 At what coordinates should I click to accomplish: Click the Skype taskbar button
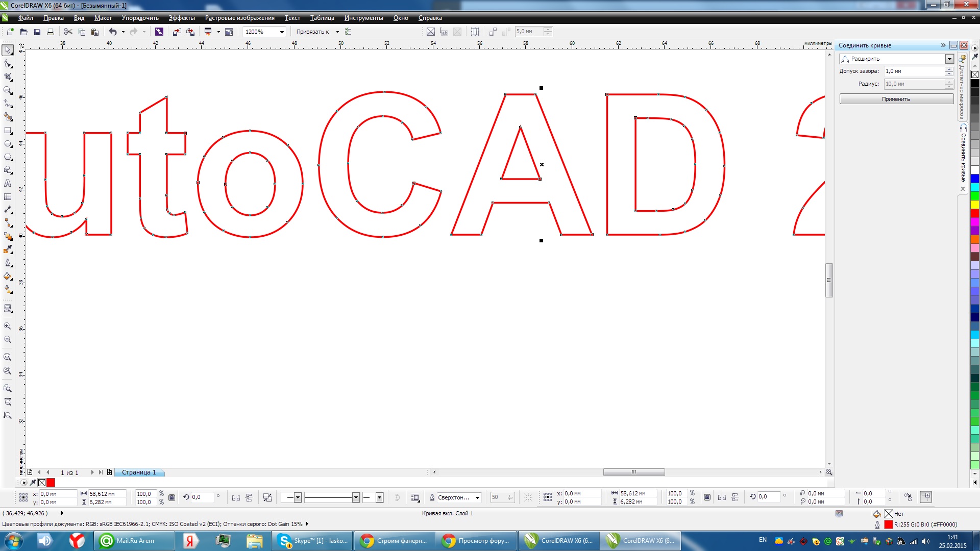(312, 541)
